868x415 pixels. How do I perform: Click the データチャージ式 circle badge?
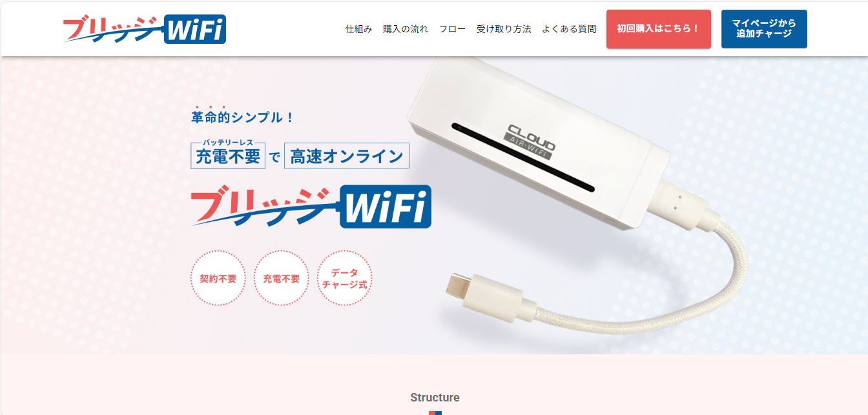(x=345, y=278)
